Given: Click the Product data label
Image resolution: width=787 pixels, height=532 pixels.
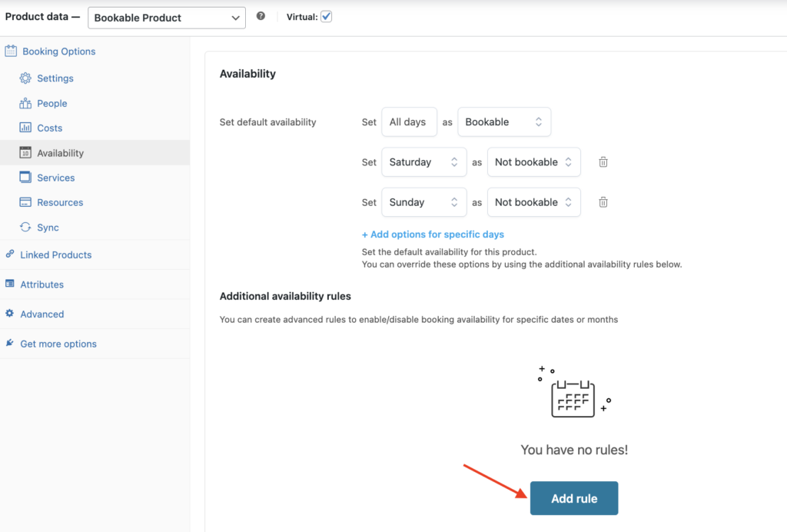Looking at the screenshot, I should (42, 17).
